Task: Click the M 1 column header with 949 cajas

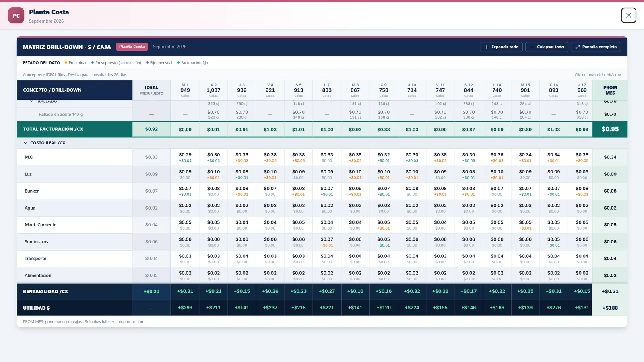Action: (185, 90)
